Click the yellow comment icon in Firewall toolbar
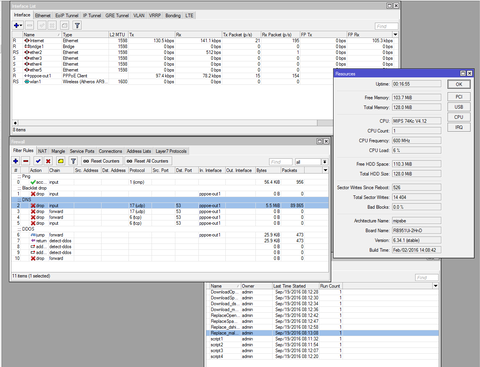 61,161
